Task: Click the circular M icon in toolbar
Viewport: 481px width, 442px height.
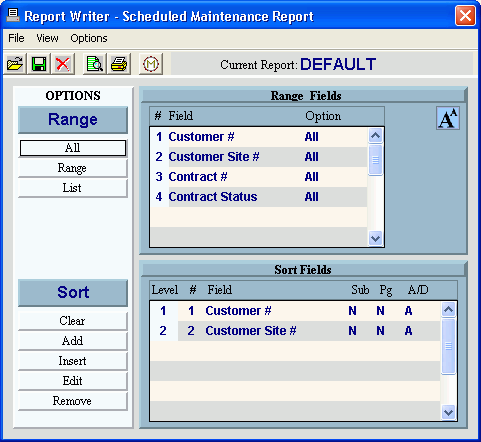Action: pyautogui.click(x=151, y=64)
